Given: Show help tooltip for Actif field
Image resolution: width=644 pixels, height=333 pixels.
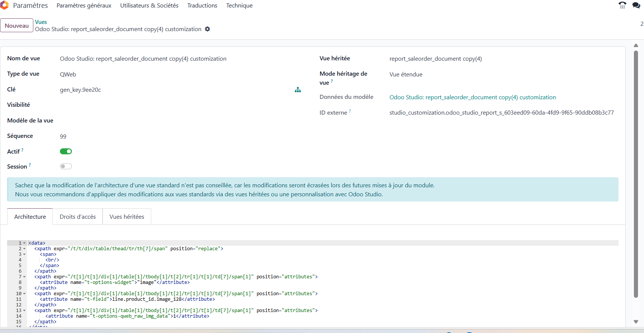Looking at the screenshot, I should (x=22, y=150).
